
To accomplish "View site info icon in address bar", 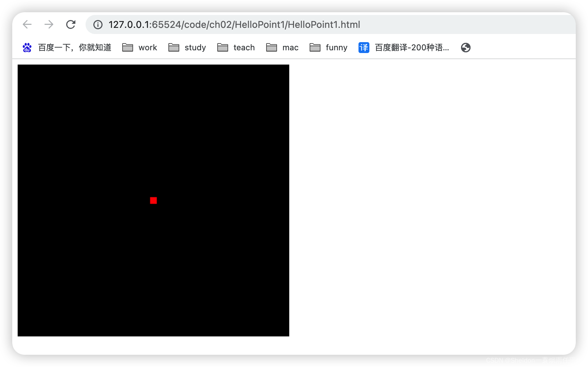I will pyautogui.click(x=98, y=24).
